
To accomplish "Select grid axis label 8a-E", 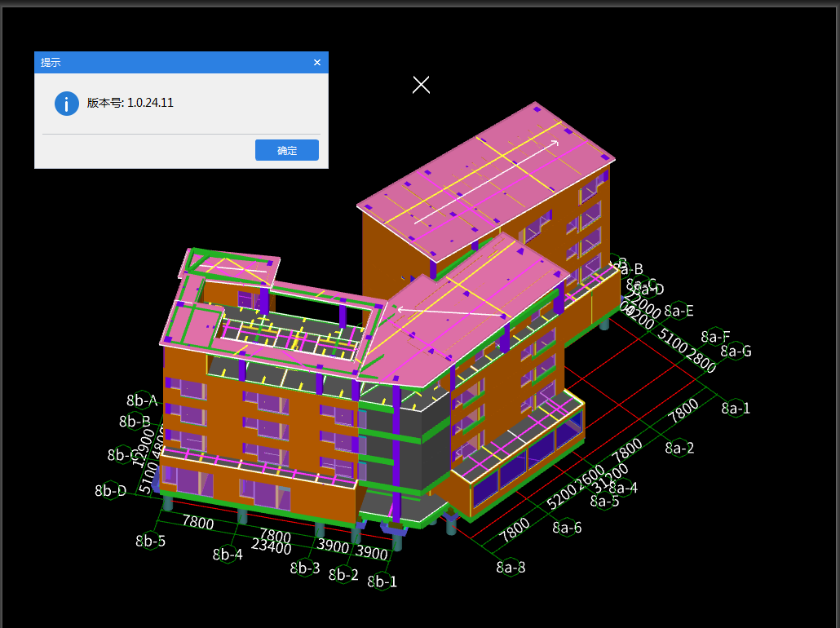I will (x=679, y=311).
